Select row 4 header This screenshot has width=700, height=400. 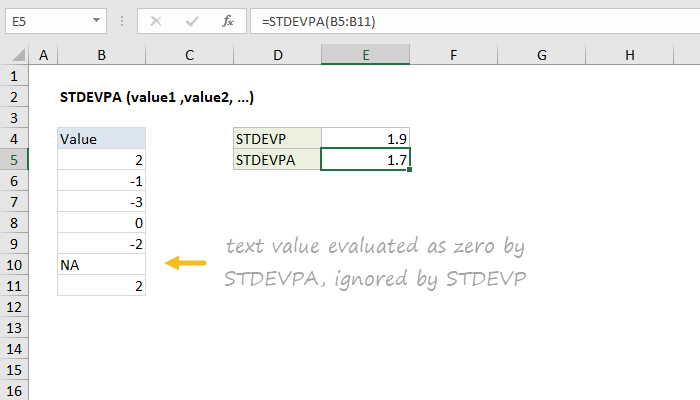14,139
